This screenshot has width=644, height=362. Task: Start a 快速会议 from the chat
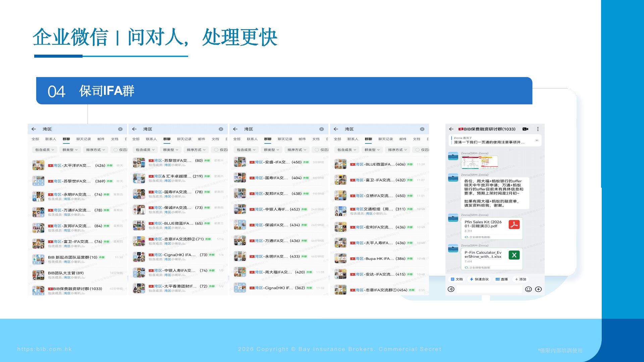pos(479,279)
